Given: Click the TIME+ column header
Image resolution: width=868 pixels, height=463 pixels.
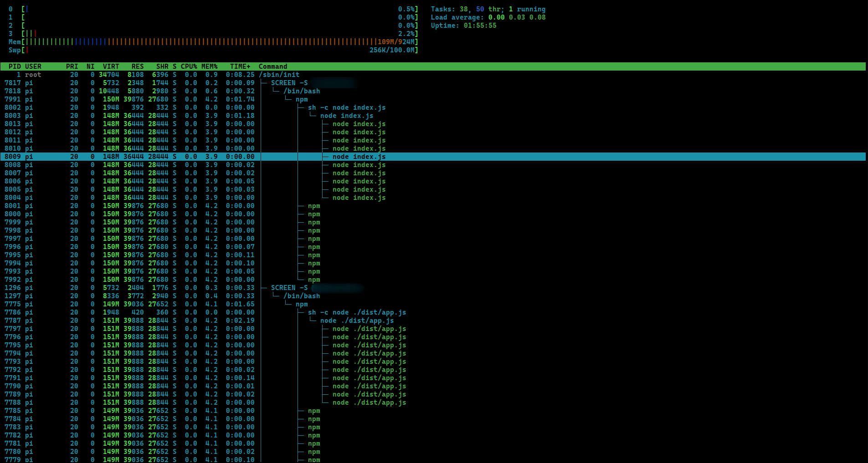Looking at the screenshot, I should point(240,66).
